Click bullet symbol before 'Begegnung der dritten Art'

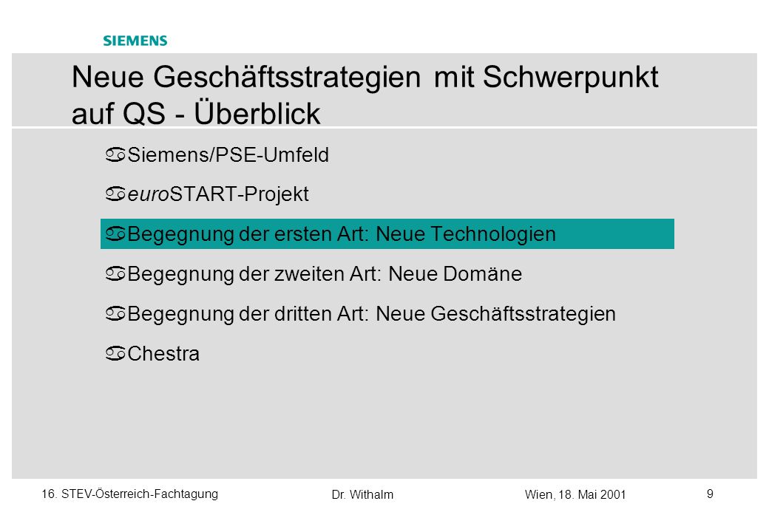(116, 314)
